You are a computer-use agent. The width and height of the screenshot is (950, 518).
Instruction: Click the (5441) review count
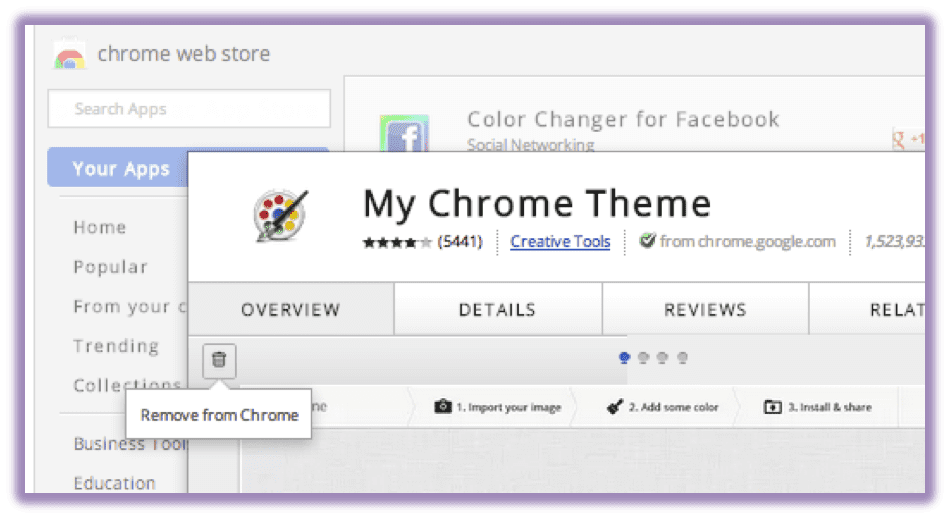[x=460, y=242]
